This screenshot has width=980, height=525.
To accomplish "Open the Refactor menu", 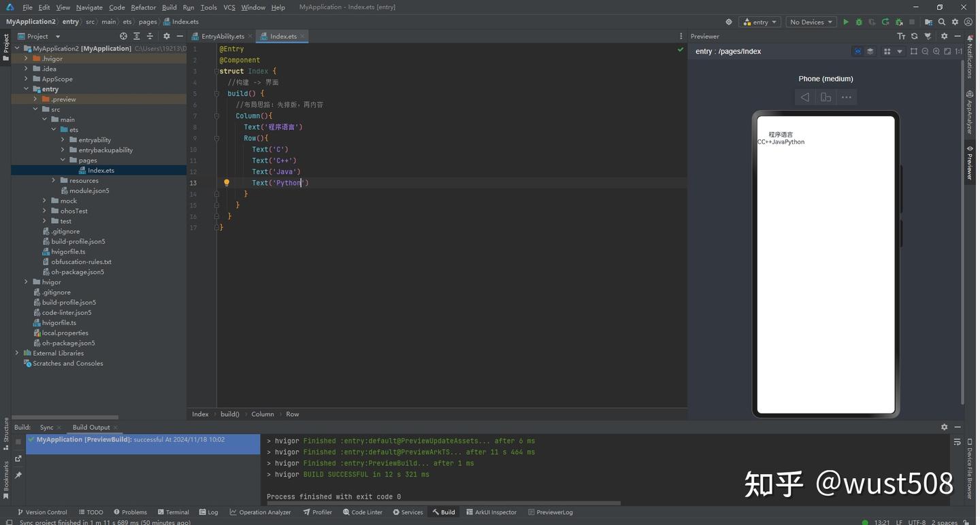I will click(x=143, y=7).
